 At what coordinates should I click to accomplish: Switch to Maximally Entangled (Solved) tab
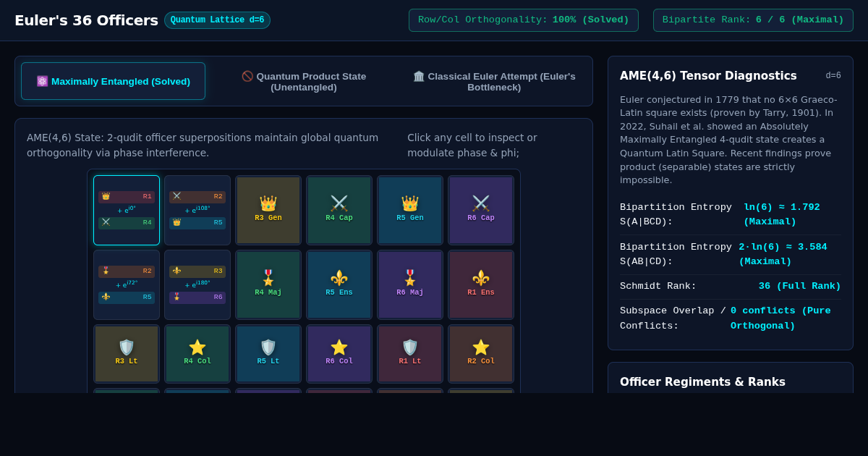click(114, 81)
